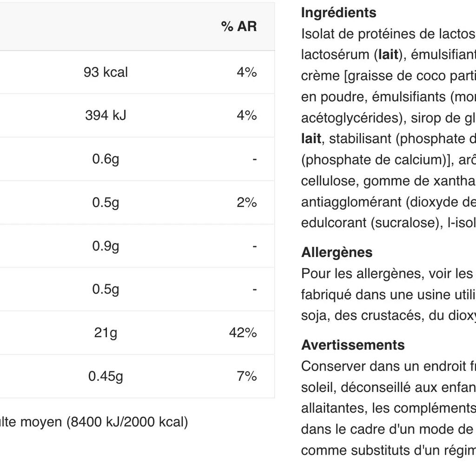Screen dimensions: 476x476
Task: Click the 394 kJ energy value
Action: 106,115
